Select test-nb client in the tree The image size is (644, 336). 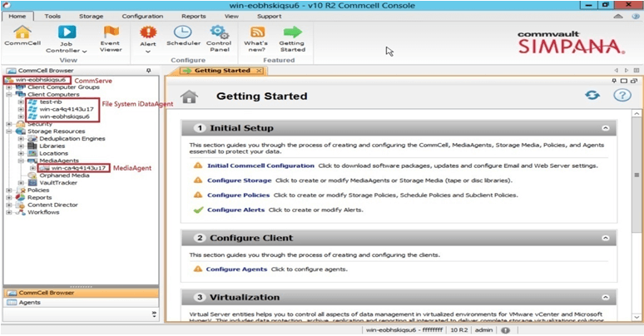click(x=50, y=101)
